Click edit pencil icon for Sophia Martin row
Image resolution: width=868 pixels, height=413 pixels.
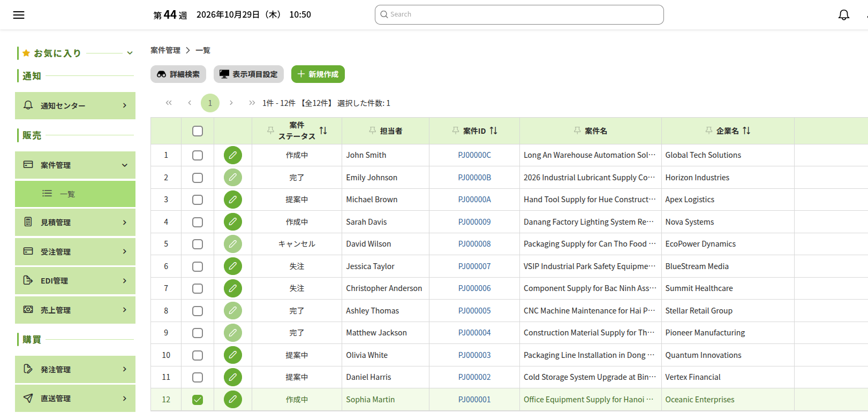click(x=233, y=399)
